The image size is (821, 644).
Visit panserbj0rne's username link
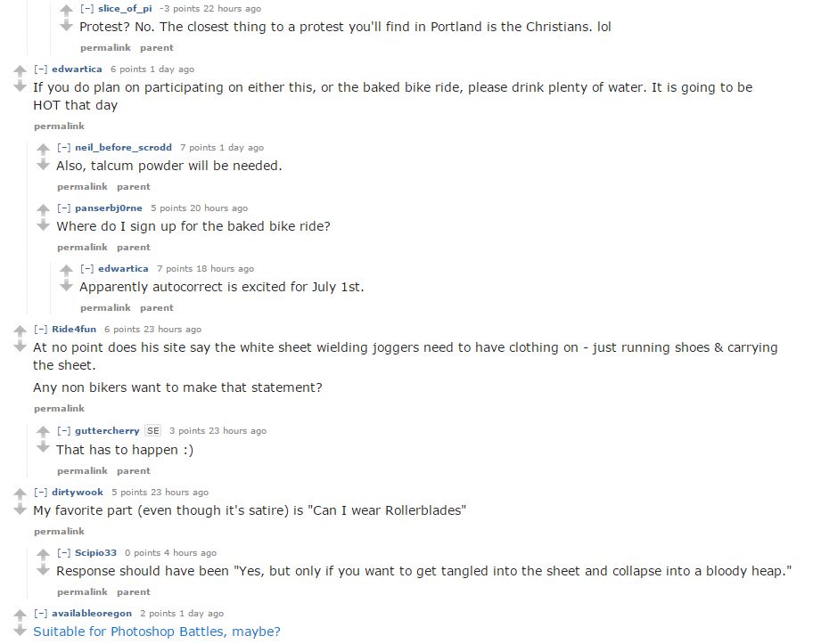[109, 208]
